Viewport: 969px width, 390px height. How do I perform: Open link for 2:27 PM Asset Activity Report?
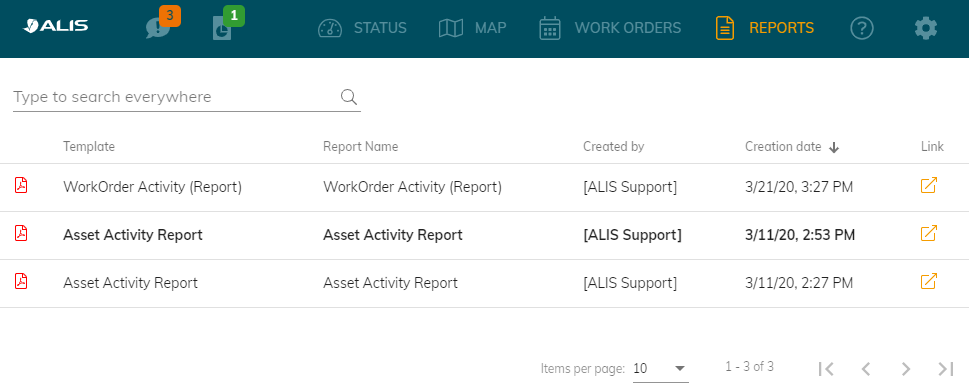pos(928,281)
